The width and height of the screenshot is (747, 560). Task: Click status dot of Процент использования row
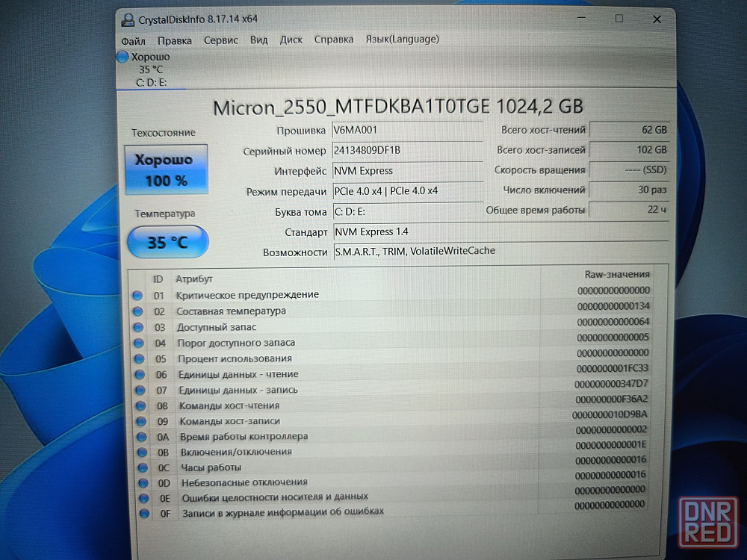[140, 358]
